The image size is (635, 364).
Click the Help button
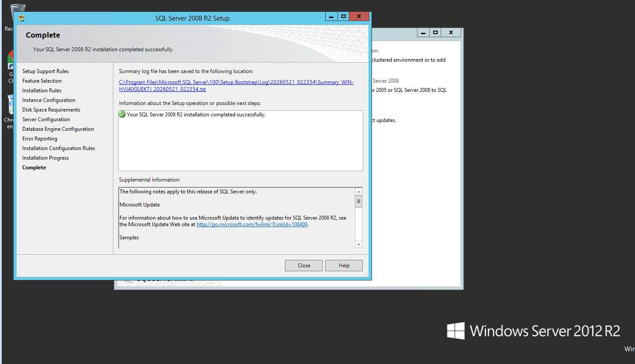(x=344, y=266)
